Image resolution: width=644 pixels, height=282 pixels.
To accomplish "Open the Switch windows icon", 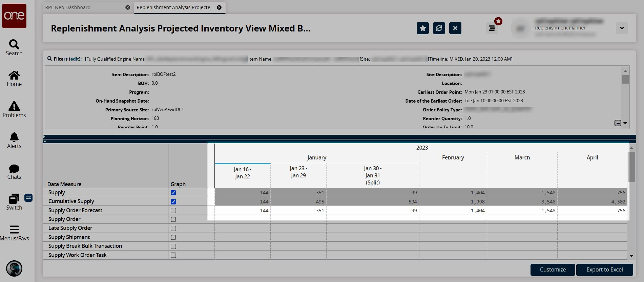I will (14, 199).
